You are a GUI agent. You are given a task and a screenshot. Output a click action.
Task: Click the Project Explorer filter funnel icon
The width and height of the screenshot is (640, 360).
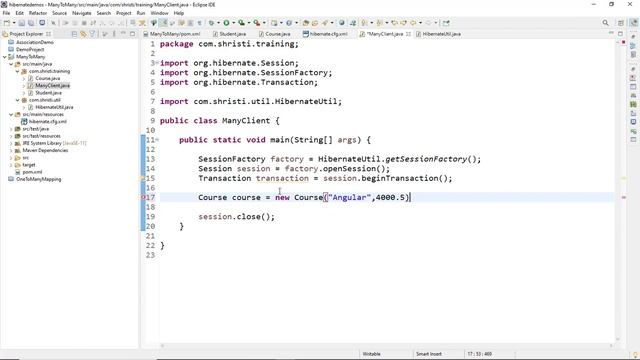point(92,34)
